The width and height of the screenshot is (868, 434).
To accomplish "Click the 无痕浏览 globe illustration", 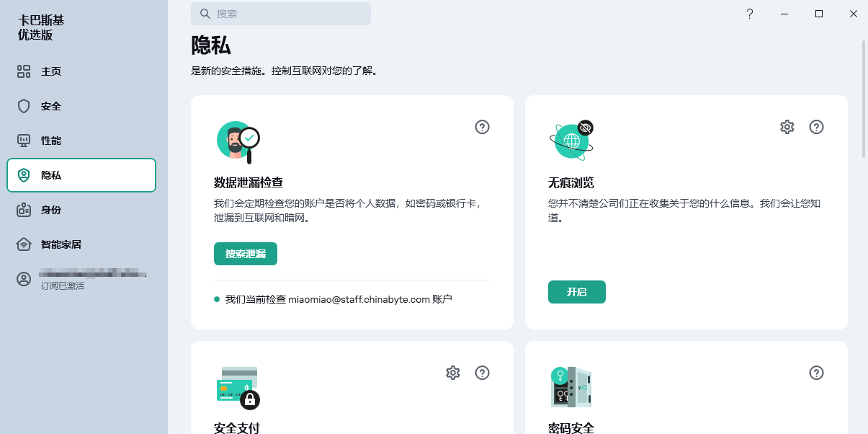I will (572, 141).
